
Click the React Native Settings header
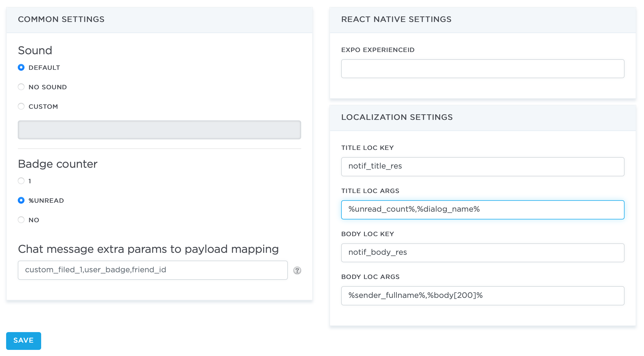pyautogui.click(x=396, y=19)
